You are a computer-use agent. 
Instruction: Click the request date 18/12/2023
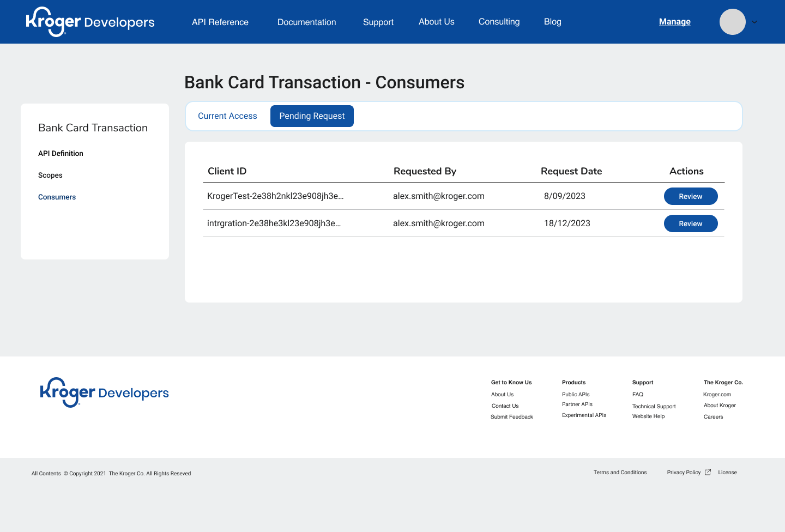[567, 223]
